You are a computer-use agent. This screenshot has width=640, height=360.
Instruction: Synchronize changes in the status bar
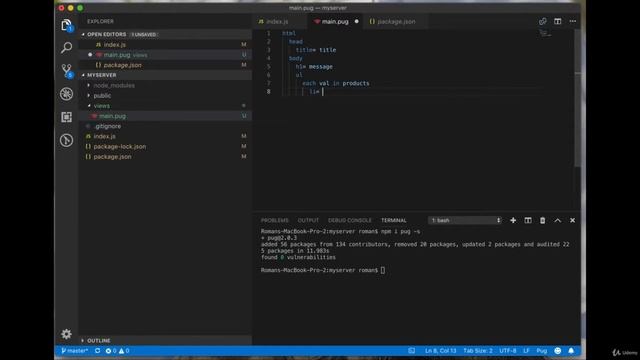[x=97, y=351]
